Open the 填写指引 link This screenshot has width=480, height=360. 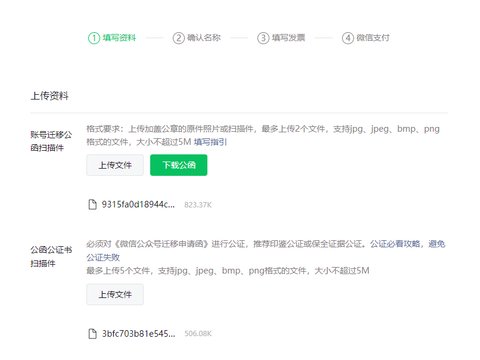(210, 142)
